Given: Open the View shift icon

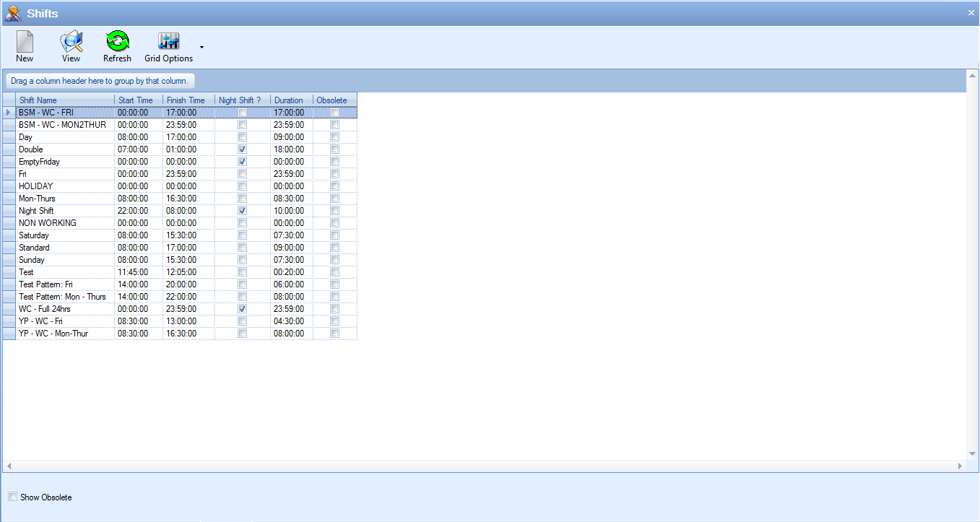Looking at the screenshot, I should [x=71, y=43].
